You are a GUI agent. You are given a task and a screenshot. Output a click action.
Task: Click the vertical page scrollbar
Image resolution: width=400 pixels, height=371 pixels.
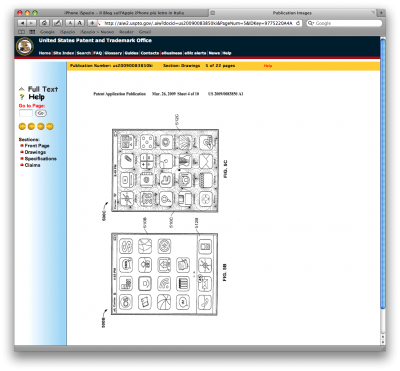(x=383, y=173)
